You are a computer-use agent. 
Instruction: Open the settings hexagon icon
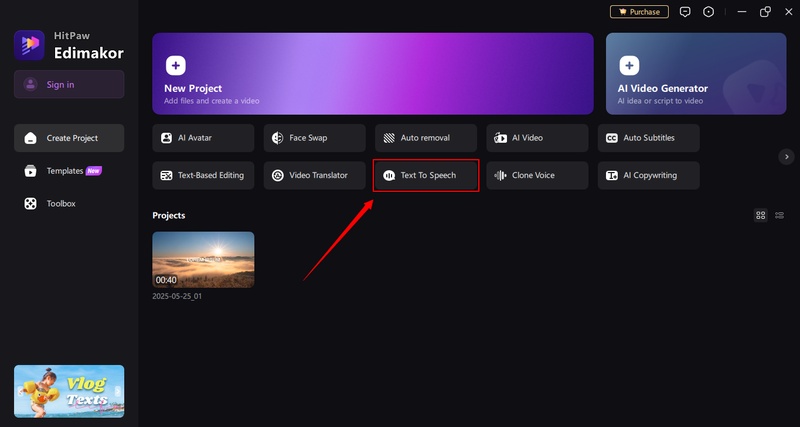[x=709, y=12]
